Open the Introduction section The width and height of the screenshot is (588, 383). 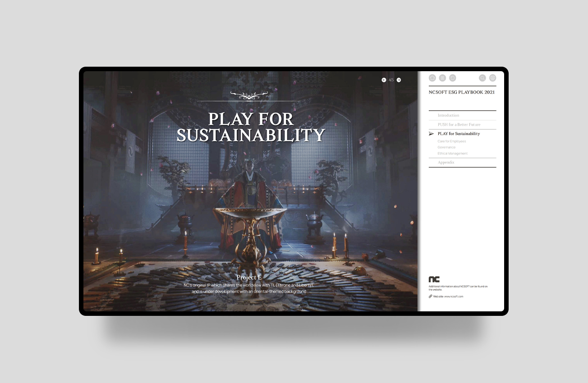pos(448,115)
